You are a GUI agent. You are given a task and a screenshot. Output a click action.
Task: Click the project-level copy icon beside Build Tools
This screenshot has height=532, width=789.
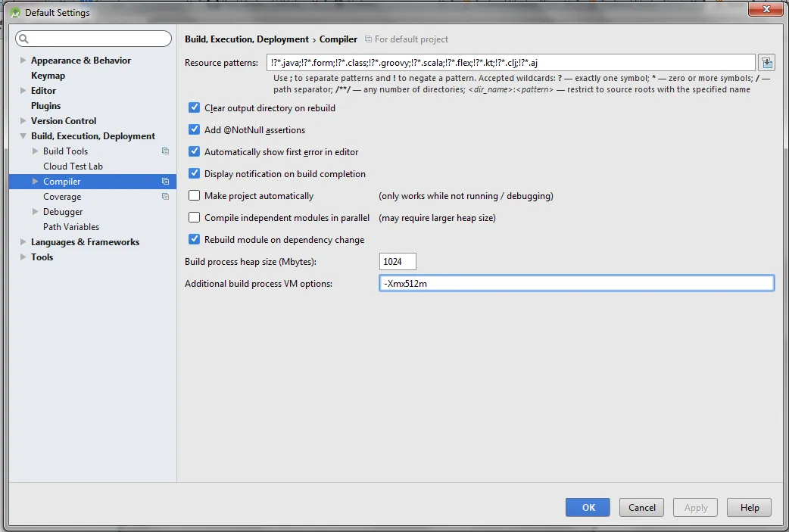pyautogui.click(x=165, y=151)
